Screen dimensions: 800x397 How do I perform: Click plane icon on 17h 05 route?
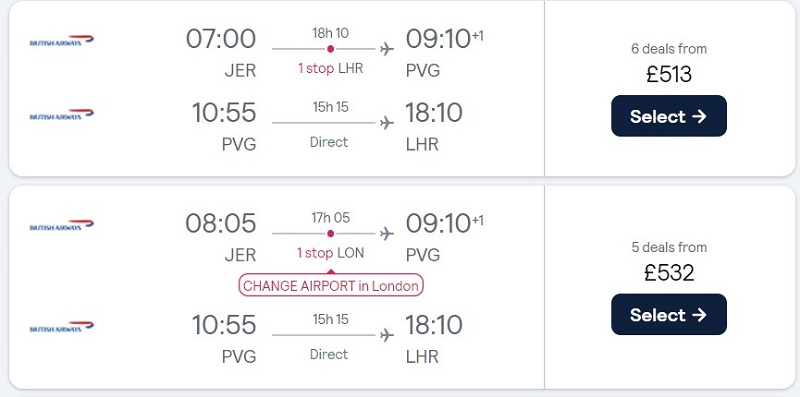pyautogui.click(x=387, y=234)
